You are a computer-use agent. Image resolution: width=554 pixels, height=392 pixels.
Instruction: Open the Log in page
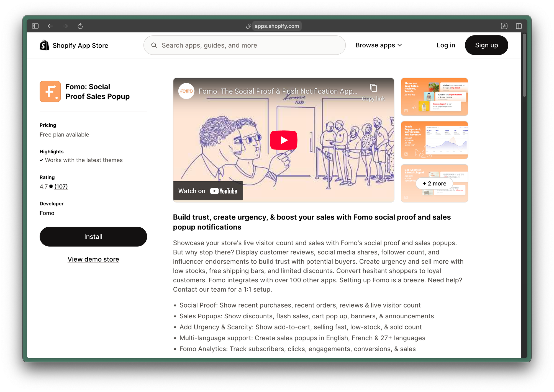[x=446, y=45]
